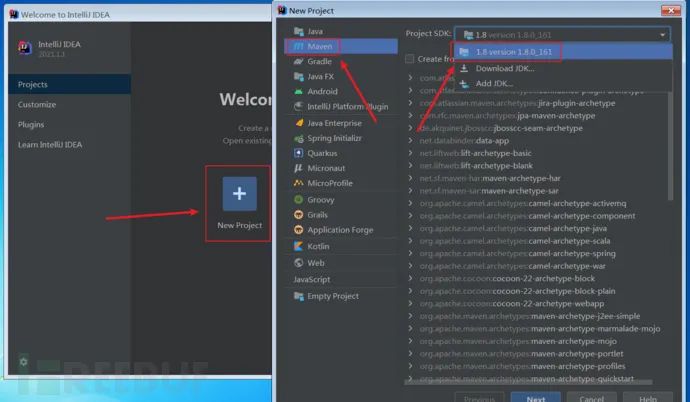Click the archetype list vertical scrollbar
690x402 pixels.
[x=670, y=146]
